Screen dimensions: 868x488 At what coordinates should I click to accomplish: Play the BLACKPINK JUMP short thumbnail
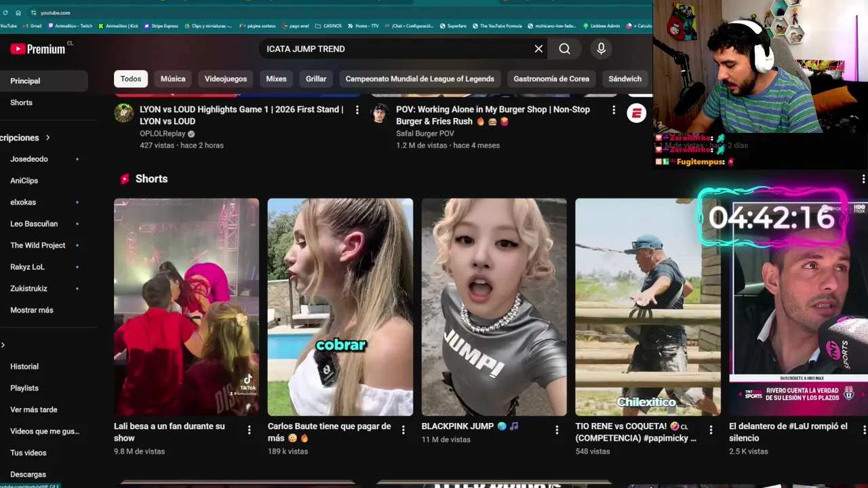tap(494, 307)
